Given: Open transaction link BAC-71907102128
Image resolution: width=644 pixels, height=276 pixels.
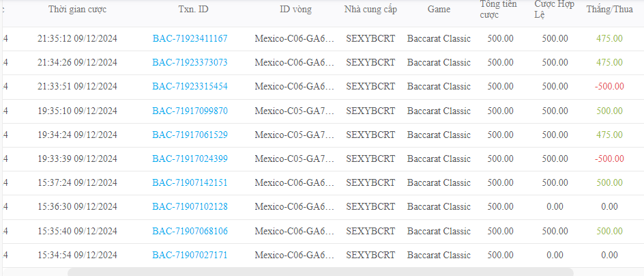Looking at the screenshot, I should click(190, 206).
